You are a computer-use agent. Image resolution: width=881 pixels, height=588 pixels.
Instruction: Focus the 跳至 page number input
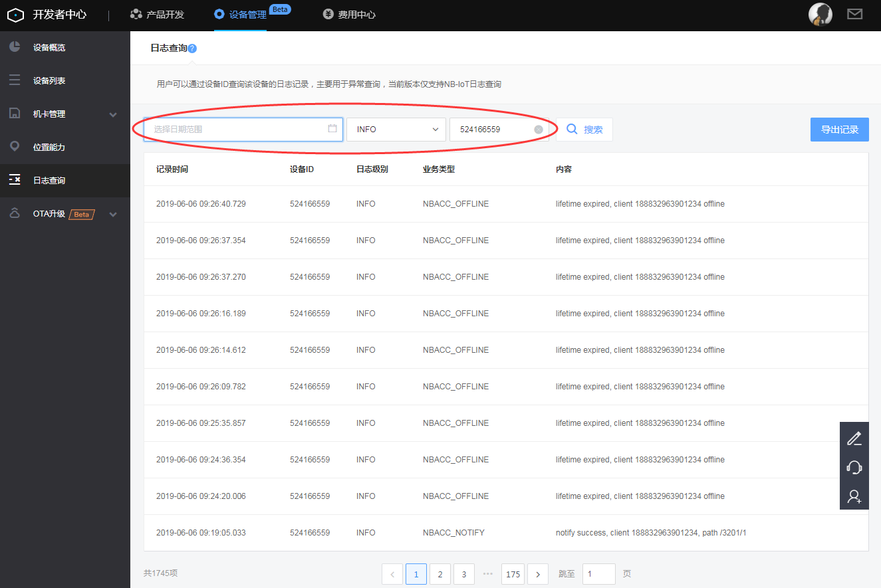click(599, 574)
